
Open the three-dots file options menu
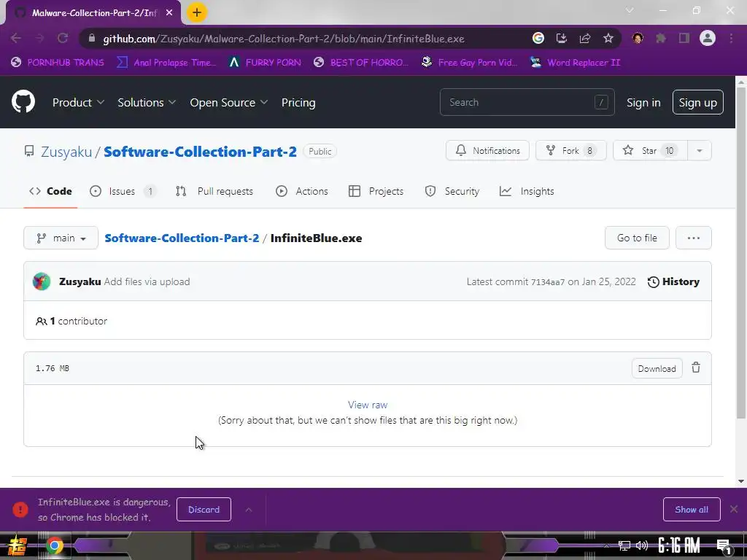pos(693,238)
